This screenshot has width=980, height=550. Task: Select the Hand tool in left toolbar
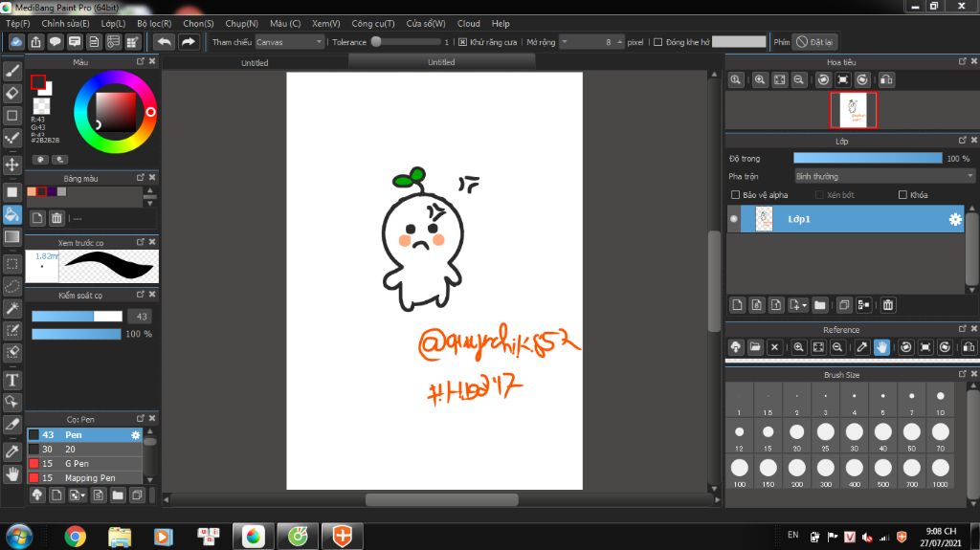pyautogui.click(x=11, y=474)
